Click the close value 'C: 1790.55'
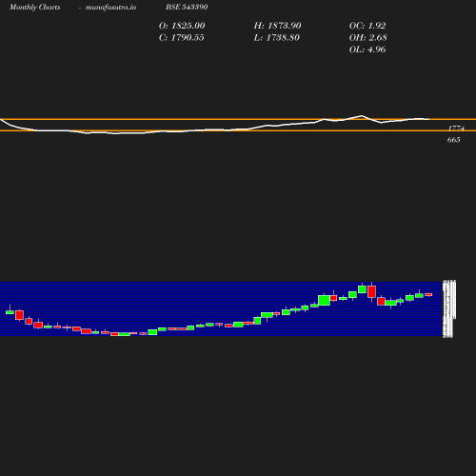This screenshot has height=476, width=476. [x=181, y=38]
